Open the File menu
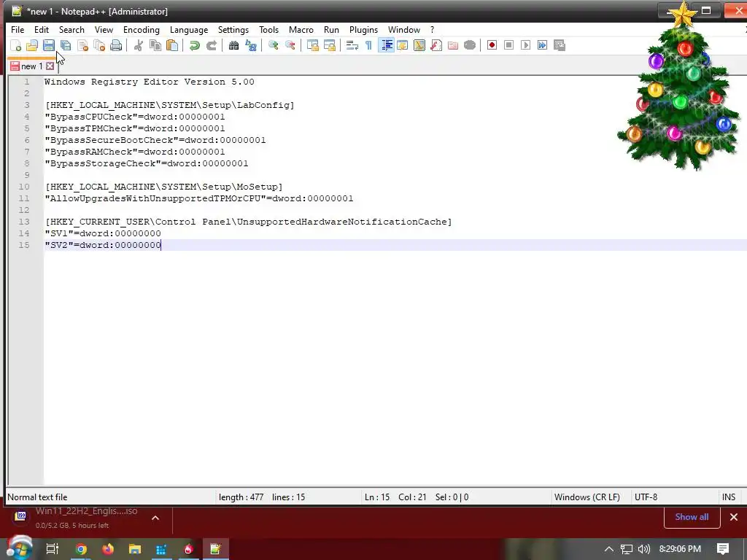The width and height of the screenshot is (747, 560). click(18, 29)
